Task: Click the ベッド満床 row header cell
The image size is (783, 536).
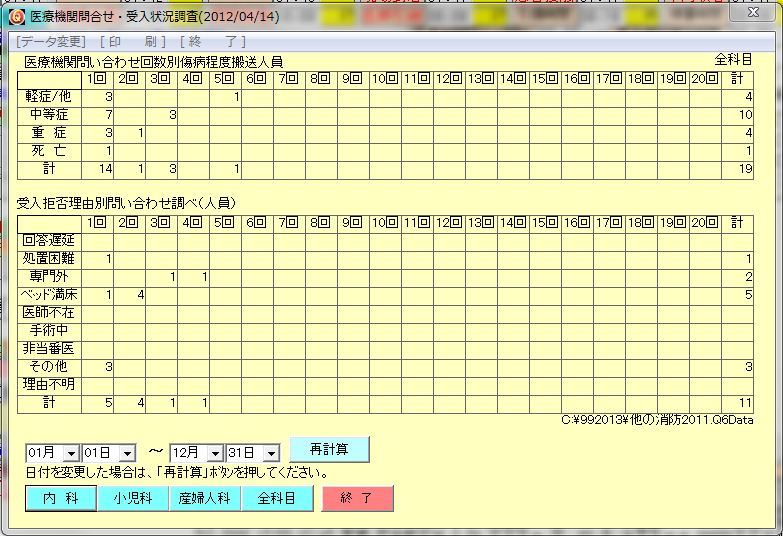Action: (x=49, y=295)
